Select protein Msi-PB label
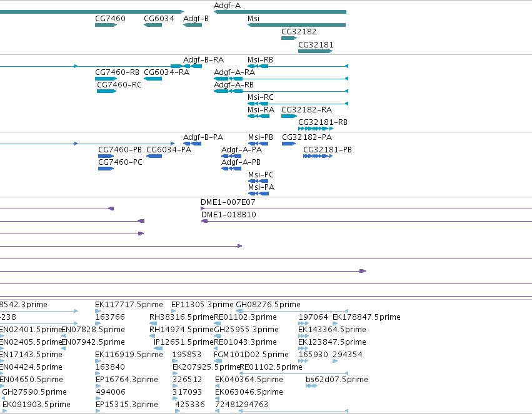The width and height of the screenshot is (532, 414). [x=261, y=137]
